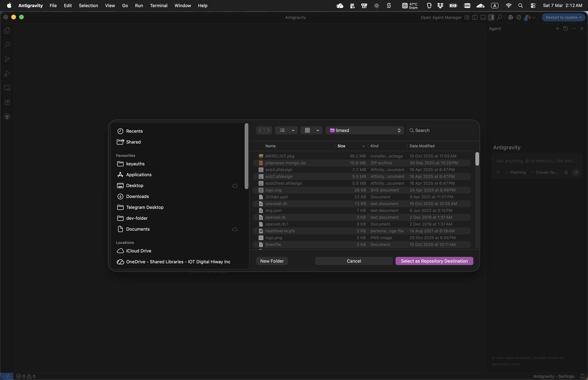
Task: Open the Run menu
Action: [139, 5]
